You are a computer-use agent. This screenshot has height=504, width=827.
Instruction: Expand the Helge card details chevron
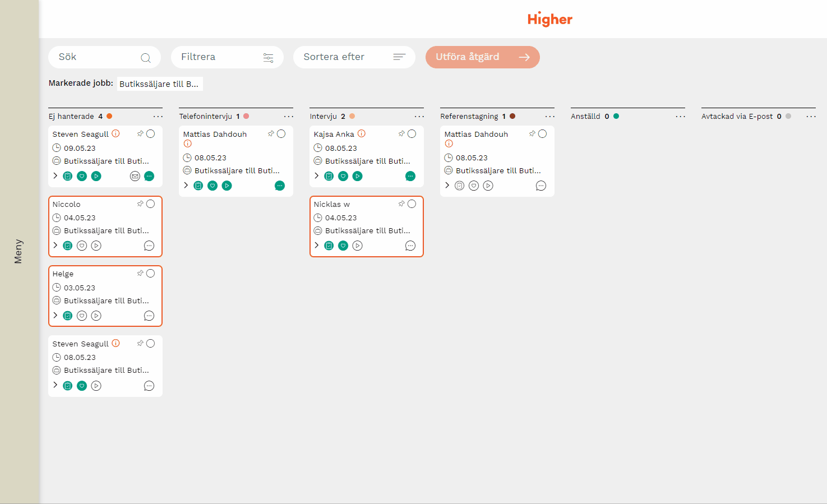click(56, 315)
